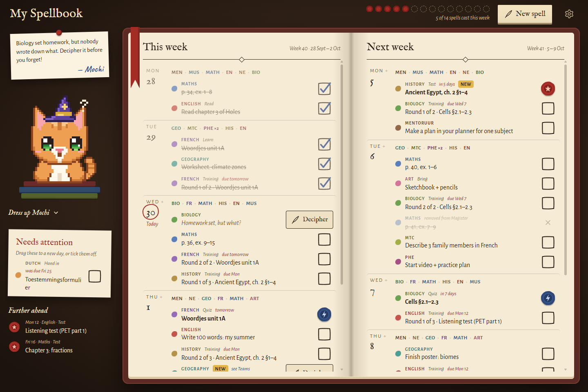Decipher the Biology homework set entry

[x=310, y=220]
